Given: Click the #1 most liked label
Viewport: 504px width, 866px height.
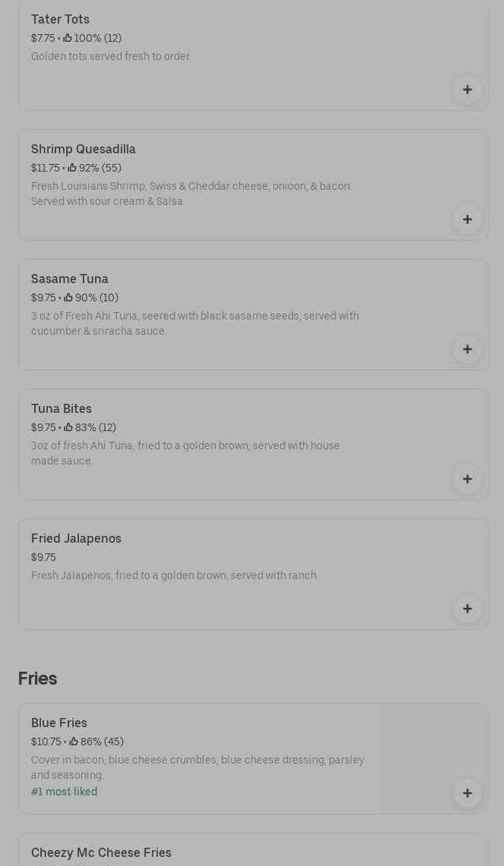Looking at the screenshot, I should [x=65, y=792].
